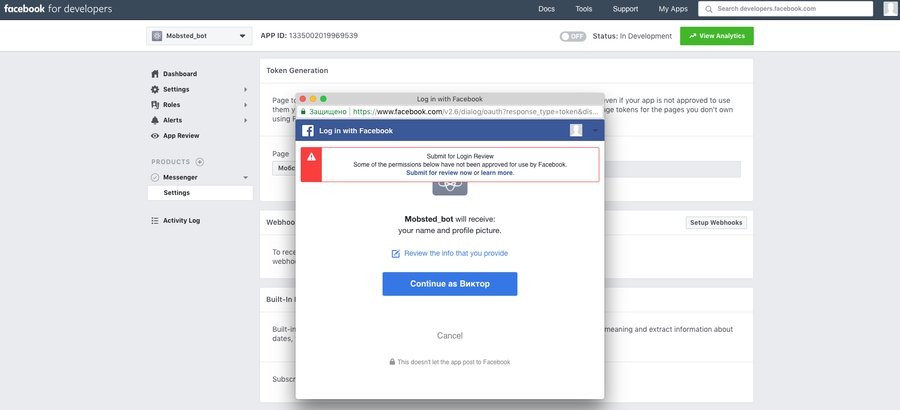Collapse the Messenger product section arrow
Image resolution: width=900 pixels, height=410 pixels.
[x=245, y=178]
